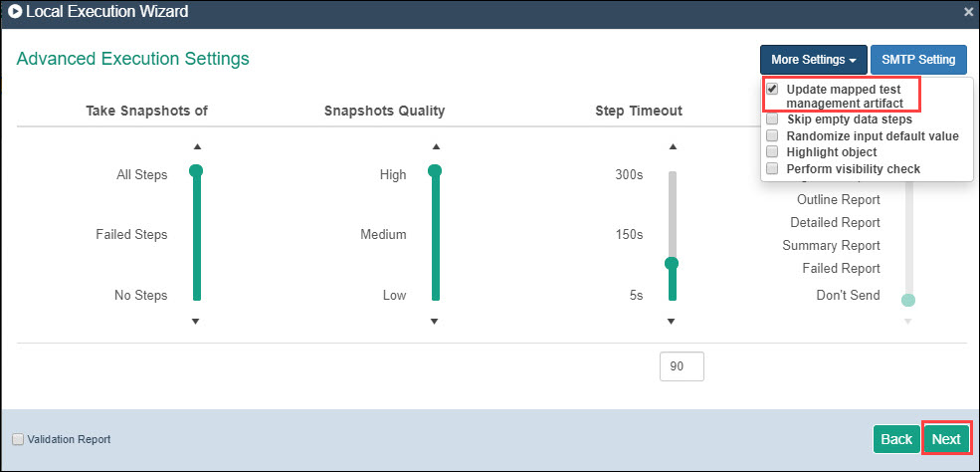
Task: Click the Next button
Action: [x=946, y=439]
